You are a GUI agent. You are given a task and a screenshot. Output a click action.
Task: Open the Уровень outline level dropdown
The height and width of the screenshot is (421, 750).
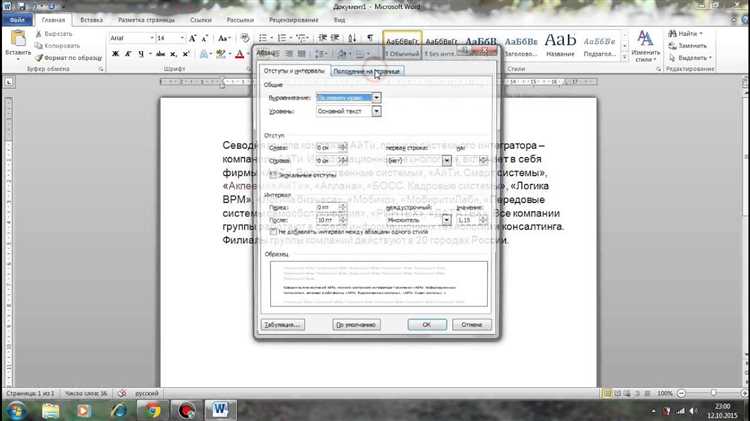pyautogui.click(x=376, y=111)
